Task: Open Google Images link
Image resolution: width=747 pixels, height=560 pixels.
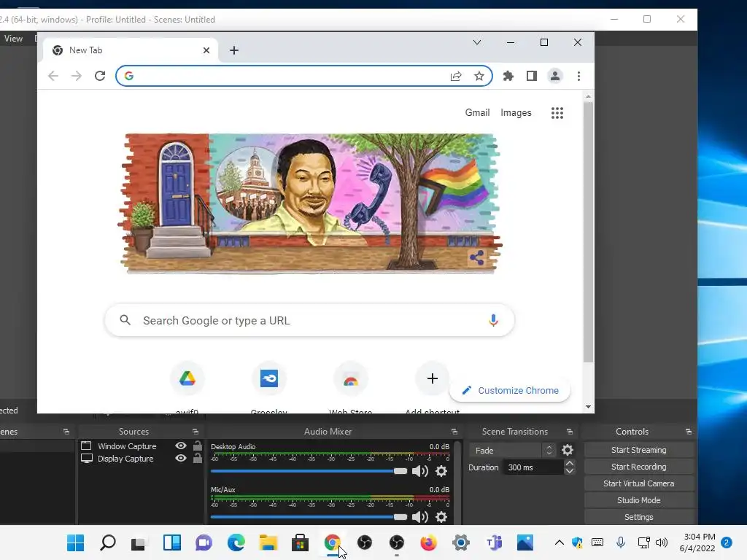Action: pos(516,113)
